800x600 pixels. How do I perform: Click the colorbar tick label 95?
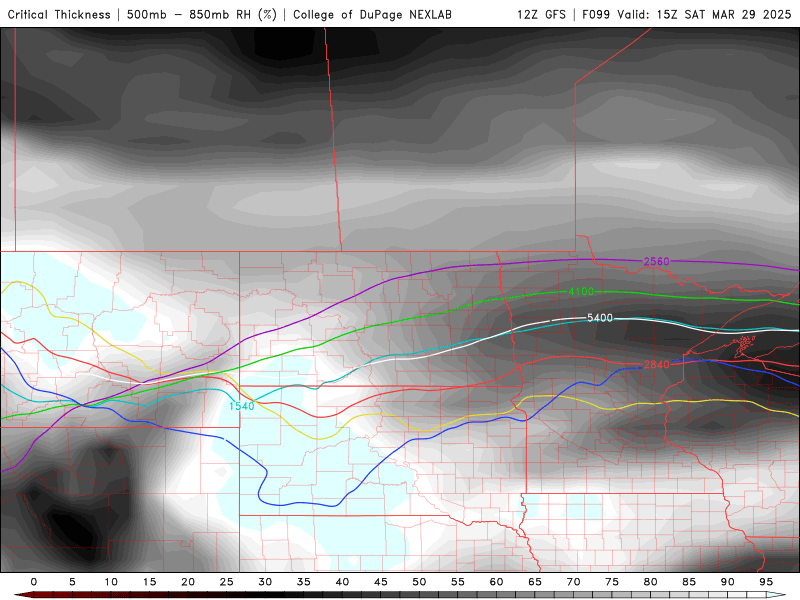[x=766, y=582]
